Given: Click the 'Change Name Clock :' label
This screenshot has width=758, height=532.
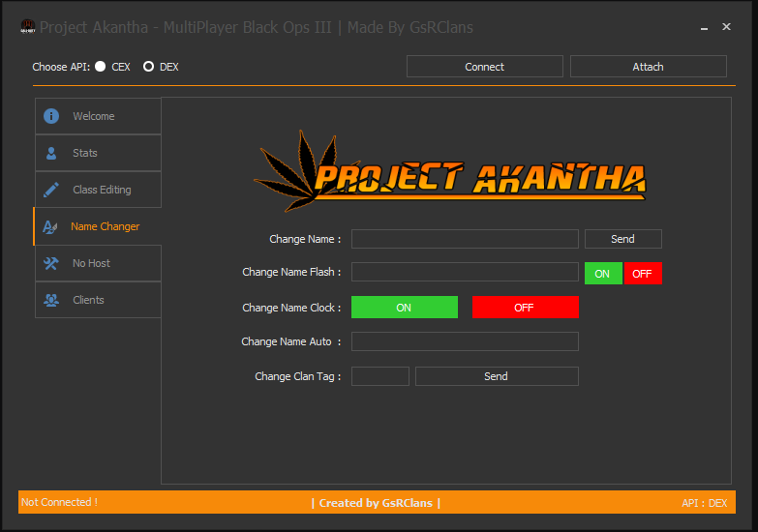Looking at the screenshot, I should click(x=291, y=308).
